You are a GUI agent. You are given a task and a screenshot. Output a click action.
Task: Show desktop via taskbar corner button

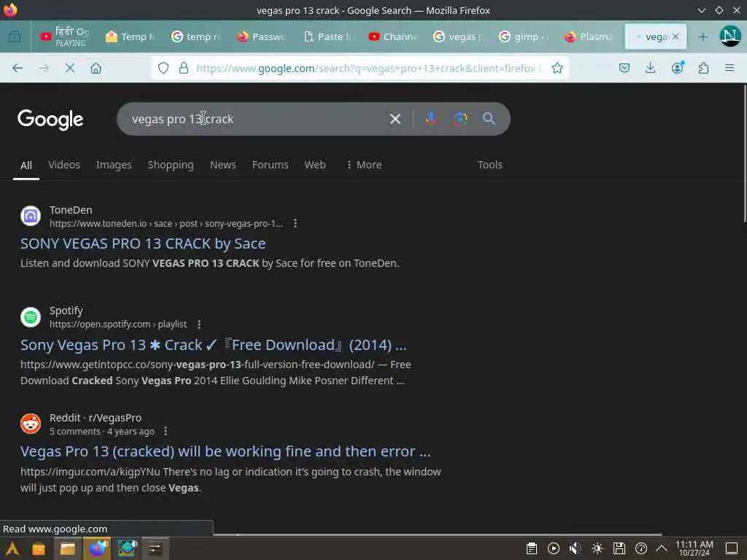(732, 548)
